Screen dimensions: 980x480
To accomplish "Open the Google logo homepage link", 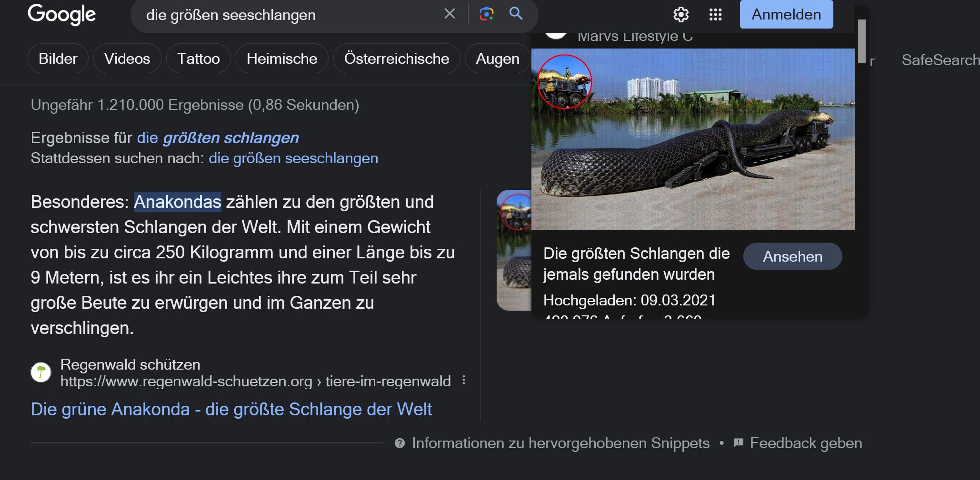I will coord(62,14).
